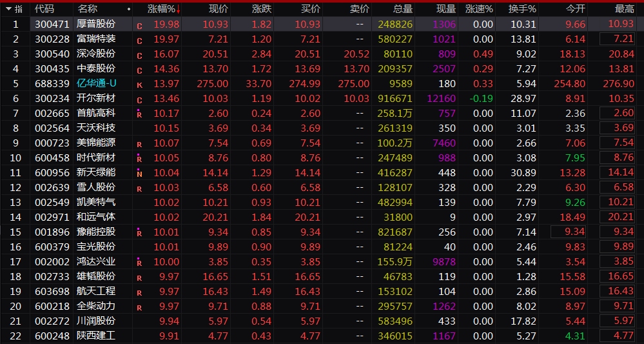Image resolution: width=644 pixels, height=344 pixels.
Task: Click the R marker beside 时代新材
Action: [139, 159]
